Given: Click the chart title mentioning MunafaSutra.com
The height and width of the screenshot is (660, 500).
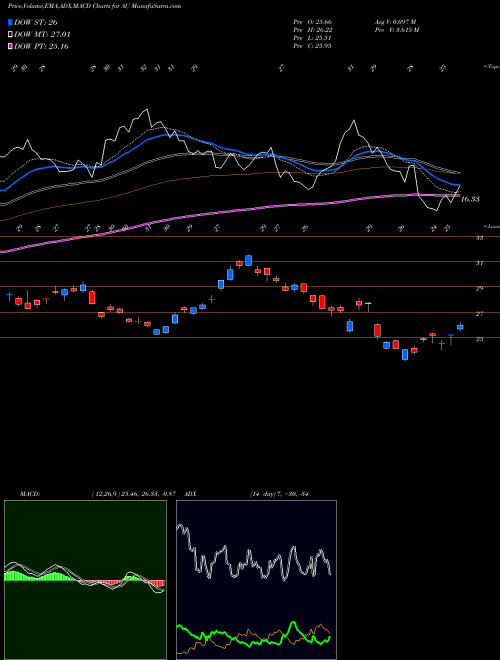Looking at the screenshot, I should coord(95,7).
